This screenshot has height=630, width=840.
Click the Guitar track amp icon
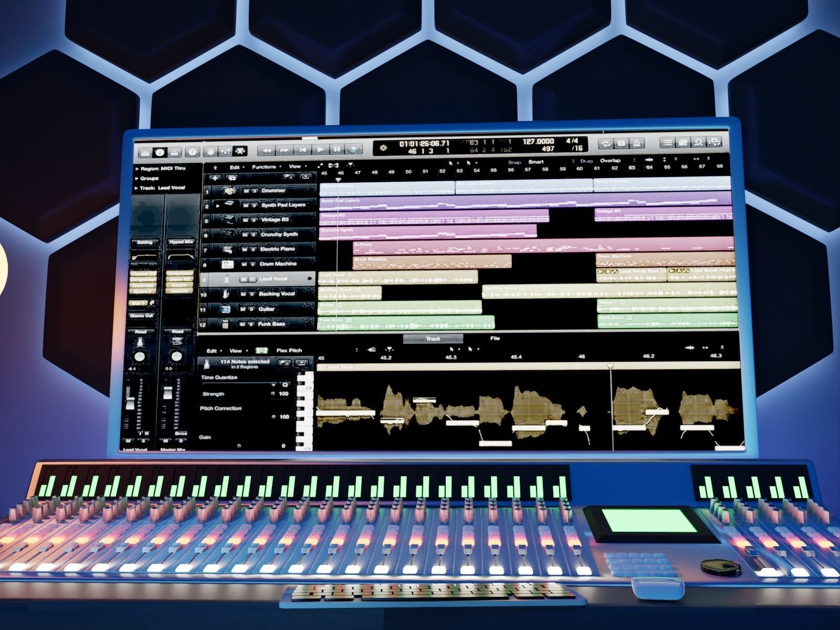(226, 310)
